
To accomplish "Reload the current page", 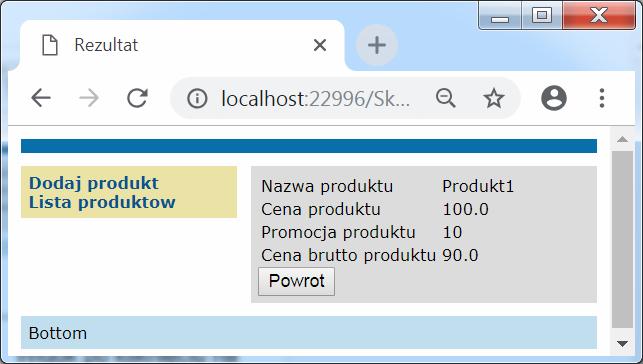I will [137, 98].
